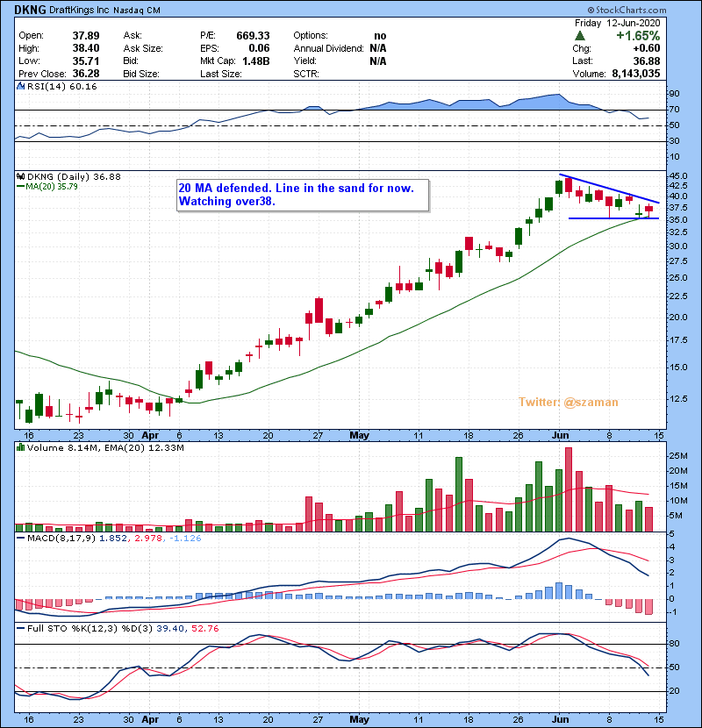702x728 pixels.
Task: Select the DKNG ticker symbol in the header
Action: (30, 10)
